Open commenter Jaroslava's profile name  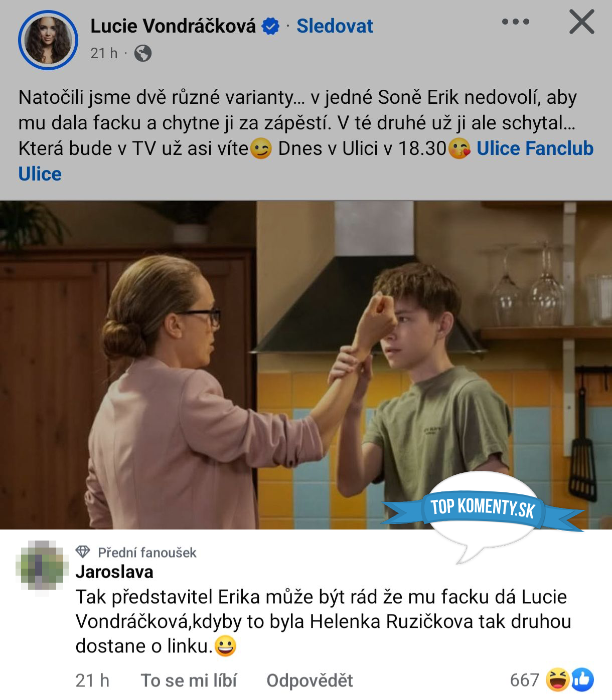pos(114,572)
